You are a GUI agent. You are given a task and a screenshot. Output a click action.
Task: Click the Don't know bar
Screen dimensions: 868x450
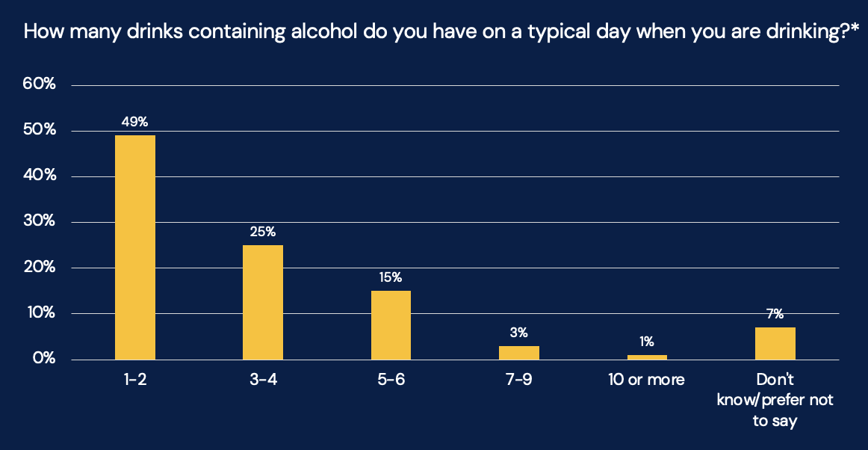[775, 343]
